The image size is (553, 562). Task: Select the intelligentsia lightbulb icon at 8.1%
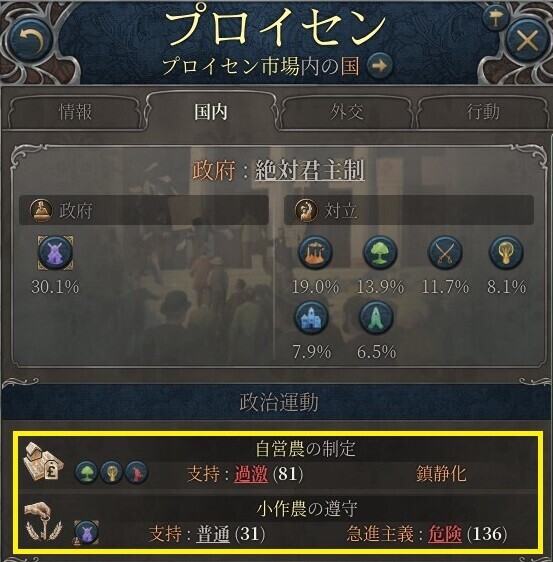coord(506,253)
